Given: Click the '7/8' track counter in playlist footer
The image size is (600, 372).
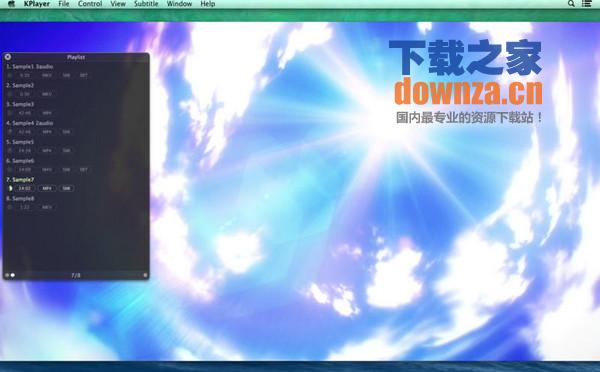Looking at the screenshot, I should tap(76, 275).
